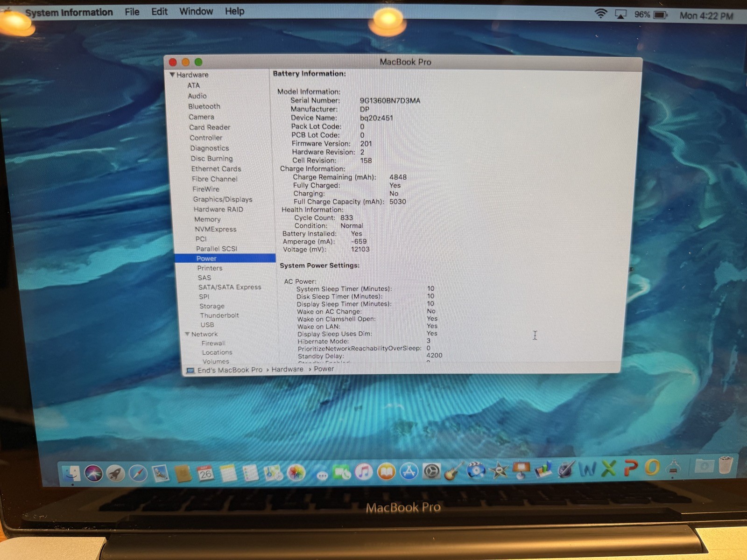Screen dimensions: 747x560
Task: Open Keynote podium icon in Dock
Action: point(521,469)
